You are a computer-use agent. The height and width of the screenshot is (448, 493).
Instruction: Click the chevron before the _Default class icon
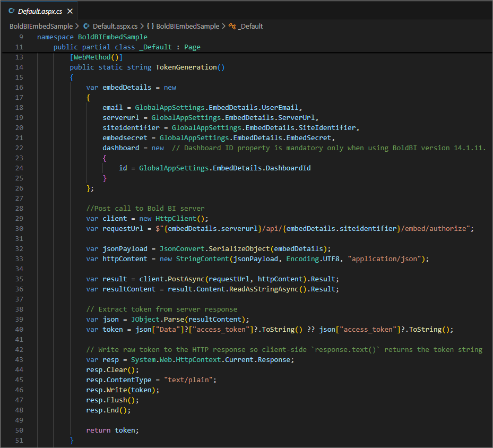tap(223, 26)
